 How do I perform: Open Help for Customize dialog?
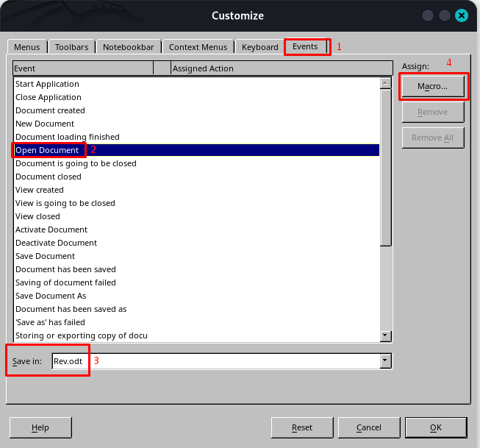click(40, 427)
